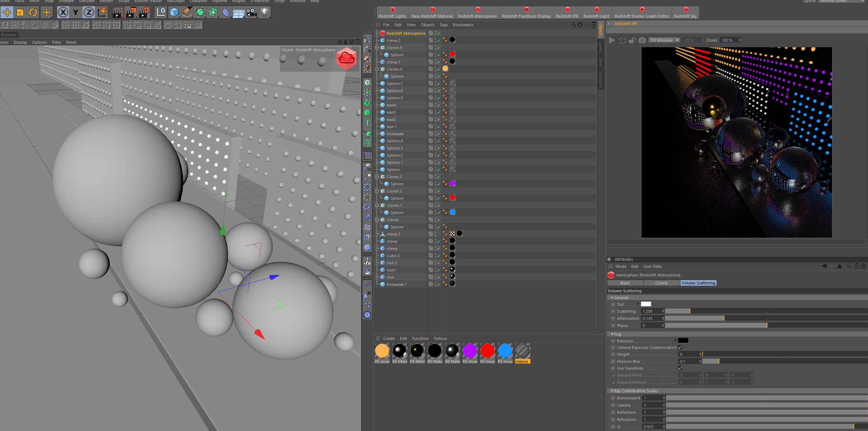Open Object Manager Tags menu
868x431 pixels.
coord(443,25)
